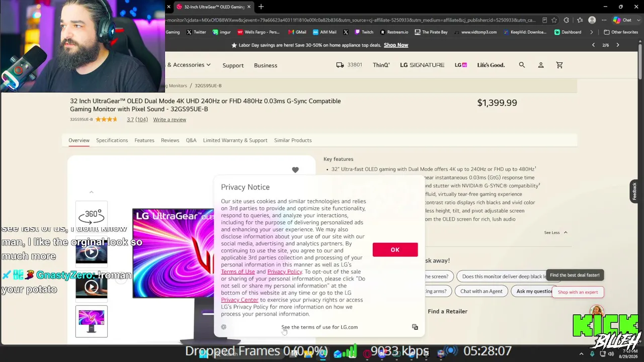This screenshot has height=362, width=644.
Task: Open the KeepVid bookmark
Action: tap(524, 32)
